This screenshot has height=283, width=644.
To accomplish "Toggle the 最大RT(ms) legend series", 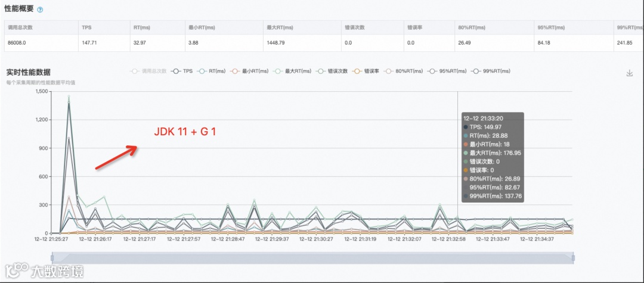I will [x=293, y=71].
